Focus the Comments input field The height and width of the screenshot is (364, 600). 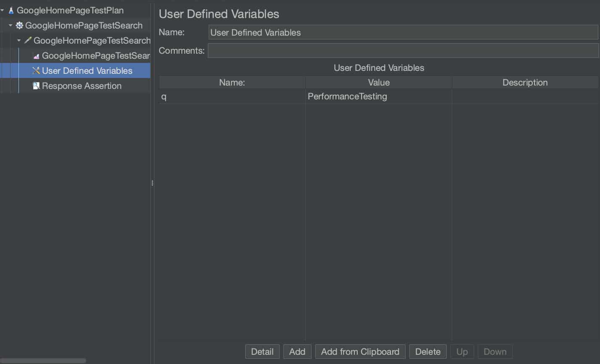(x=403, y=51)
